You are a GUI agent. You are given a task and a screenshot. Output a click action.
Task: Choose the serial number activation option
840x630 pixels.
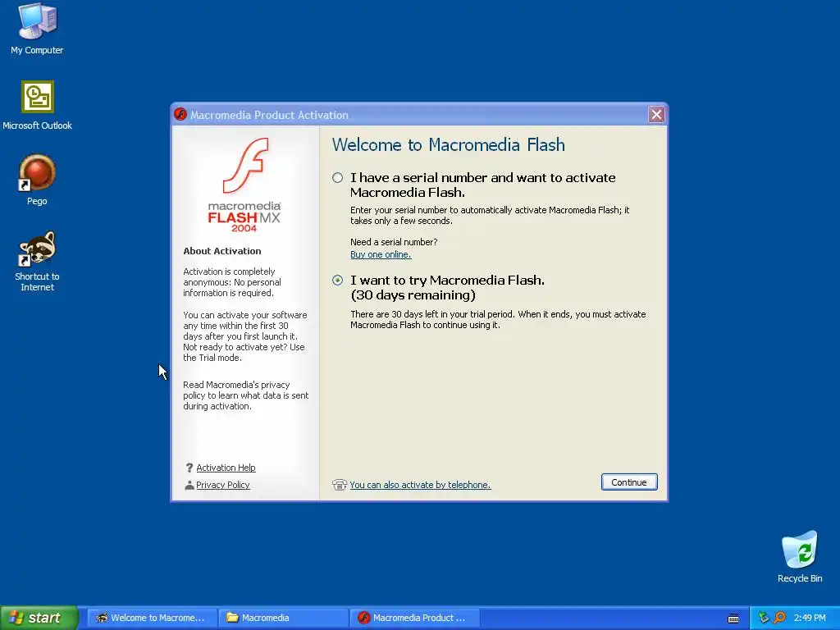coord(337,178)
